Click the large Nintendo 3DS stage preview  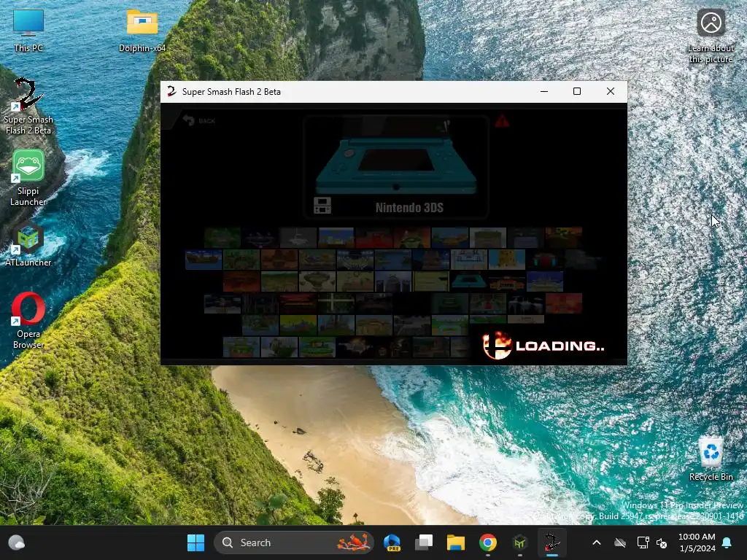[396, 166]
